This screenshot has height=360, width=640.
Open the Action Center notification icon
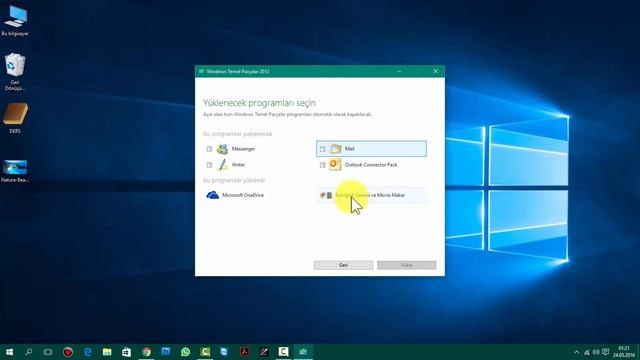coord(606,352)
